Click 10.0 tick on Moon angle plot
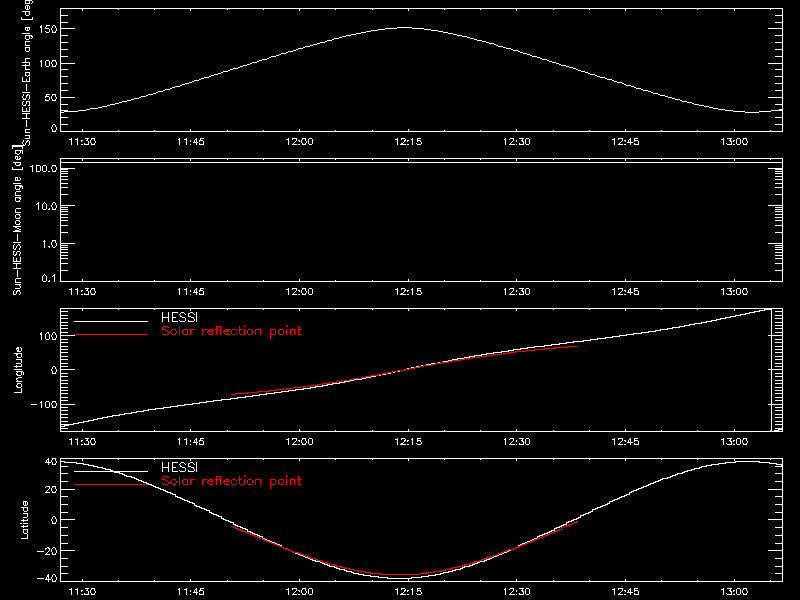Screen dimensions: 800x600 point(46,206)
